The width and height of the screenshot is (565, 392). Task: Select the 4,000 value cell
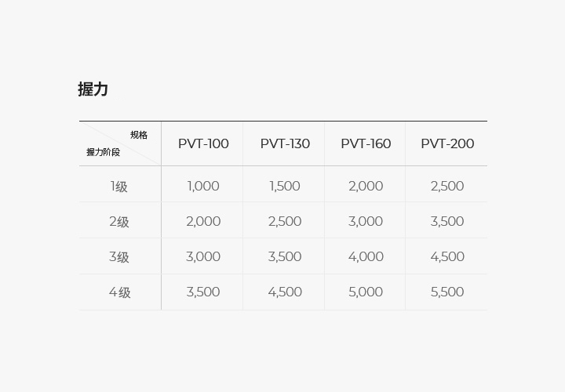click(x=366, y=256)
